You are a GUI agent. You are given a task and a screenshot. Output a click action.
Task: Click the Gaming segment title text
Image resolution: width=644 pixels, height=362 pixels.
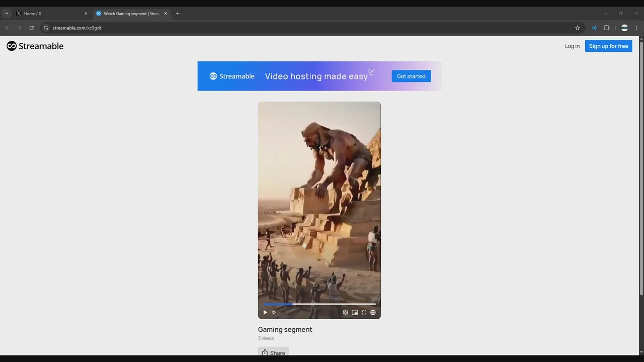[x=285, y=329]
